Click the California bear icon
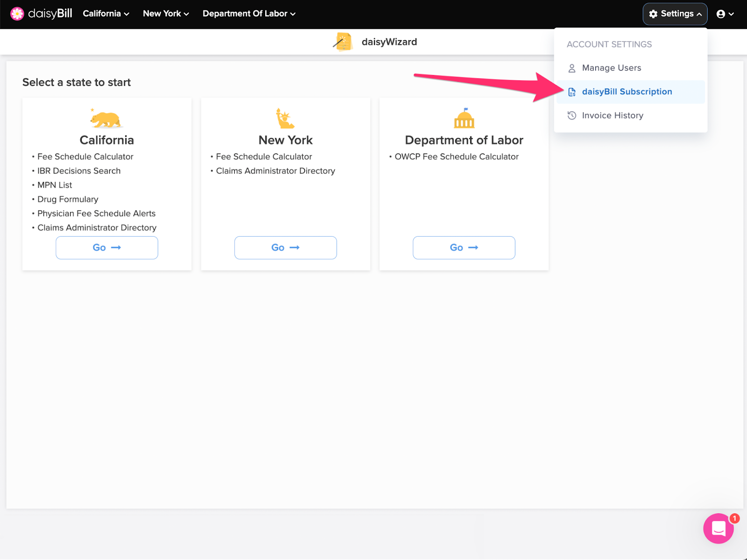This screenshot has height=560, width=747. click(x=106, y=119)
